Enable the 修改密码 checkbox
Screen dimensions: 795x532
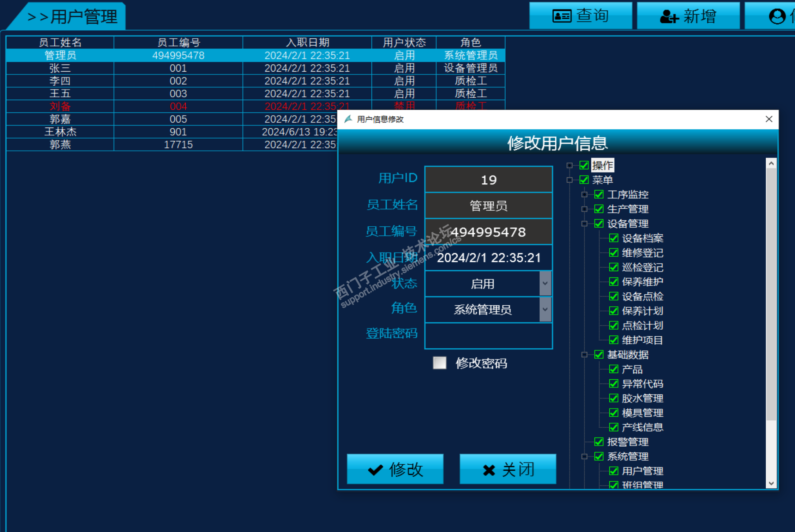(439, 363)
